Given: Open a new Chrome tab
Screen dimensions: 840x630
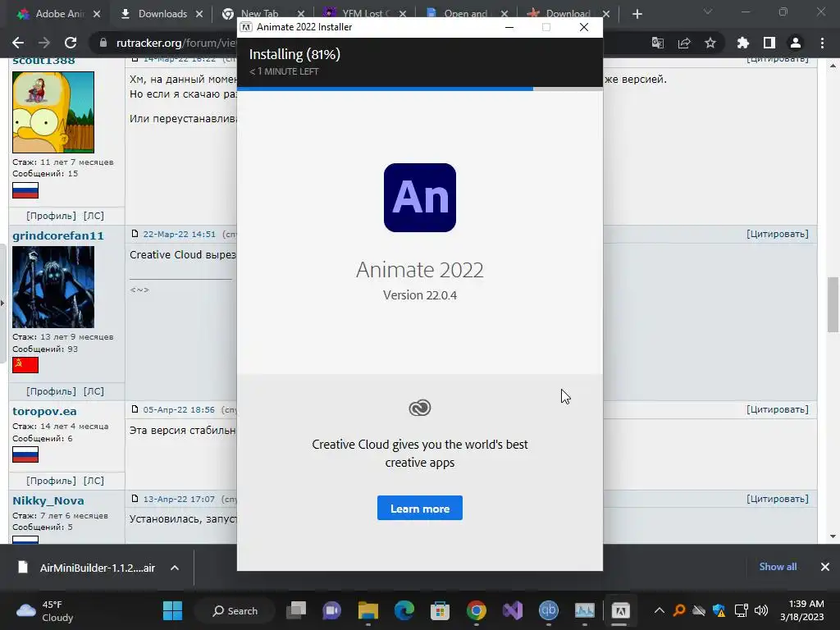Looking at the screenshot, I should 637,14.
